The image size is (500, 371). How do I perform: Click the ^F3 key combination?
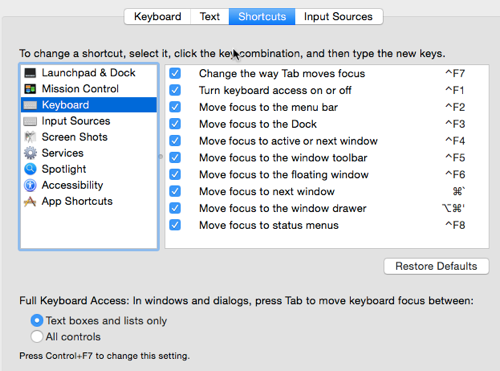455,124
